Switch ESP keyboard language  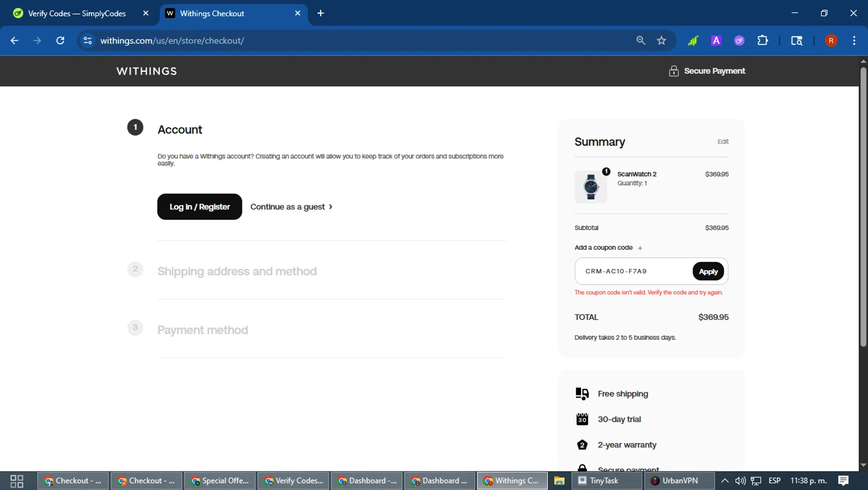pyautogui.click(x=774, y=481)
